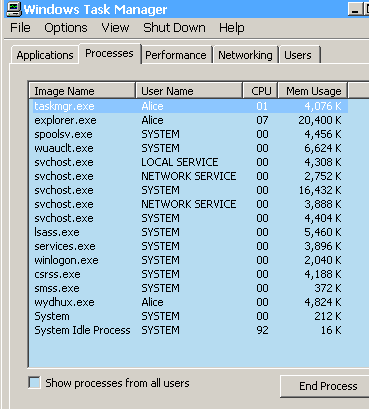Click the 6,624 K memory value
Screen dimensions: 369x409
click(x=323, y=148)
